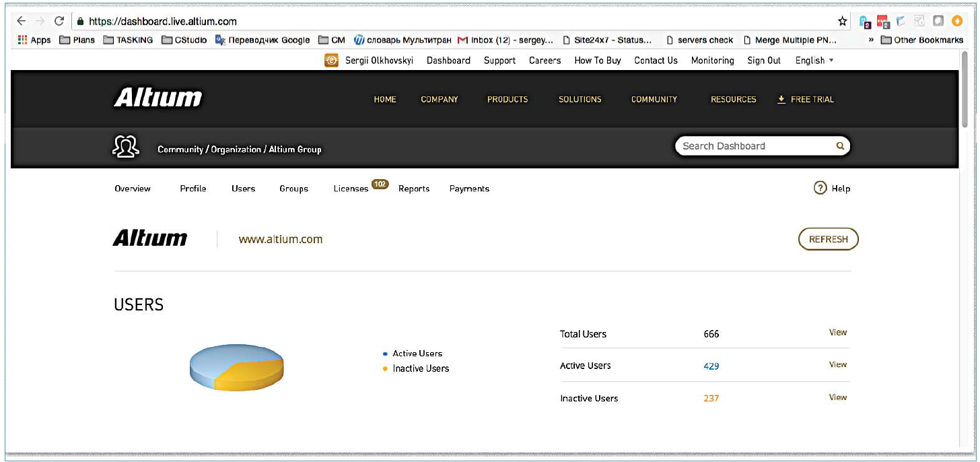
Task: Go back to the previous browser page
Action: click(21, 21)
